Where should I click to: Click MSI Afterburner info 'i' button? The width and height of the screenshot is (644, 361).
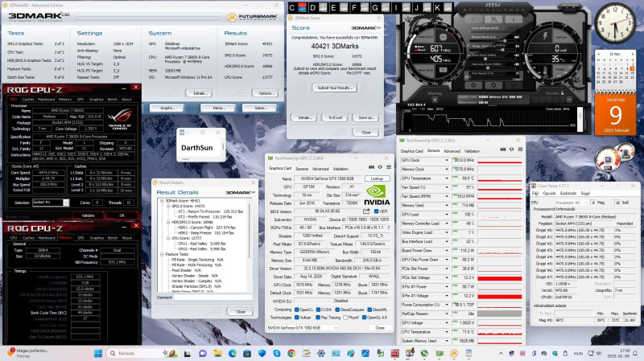514,19
